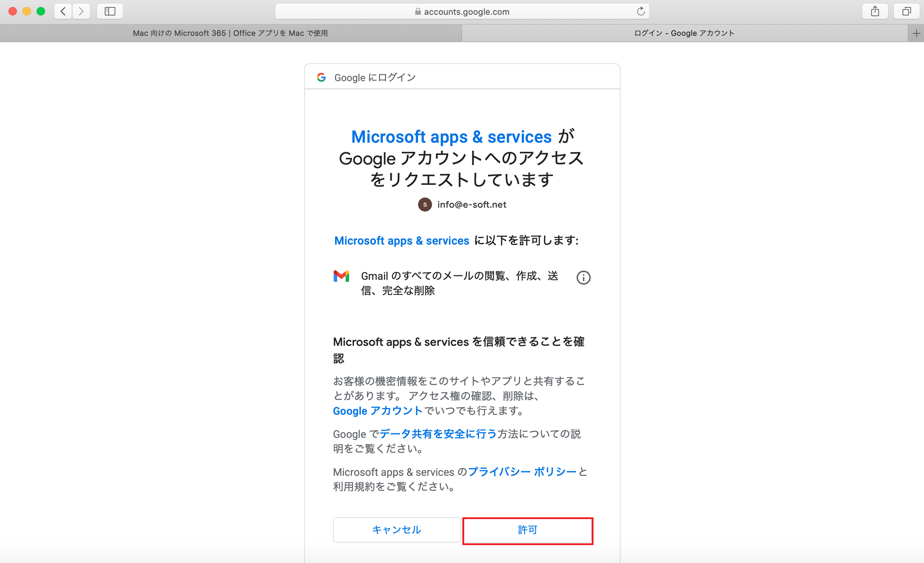The image size is (924, 563).
Task: Click the キャンセル button
Action: coord(397,530)
